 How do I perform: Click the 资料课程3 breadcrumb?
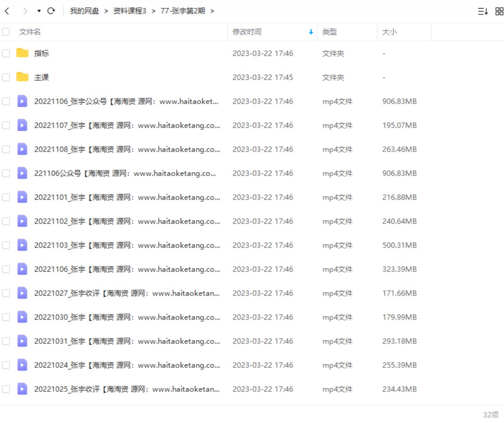coord(129,11)
